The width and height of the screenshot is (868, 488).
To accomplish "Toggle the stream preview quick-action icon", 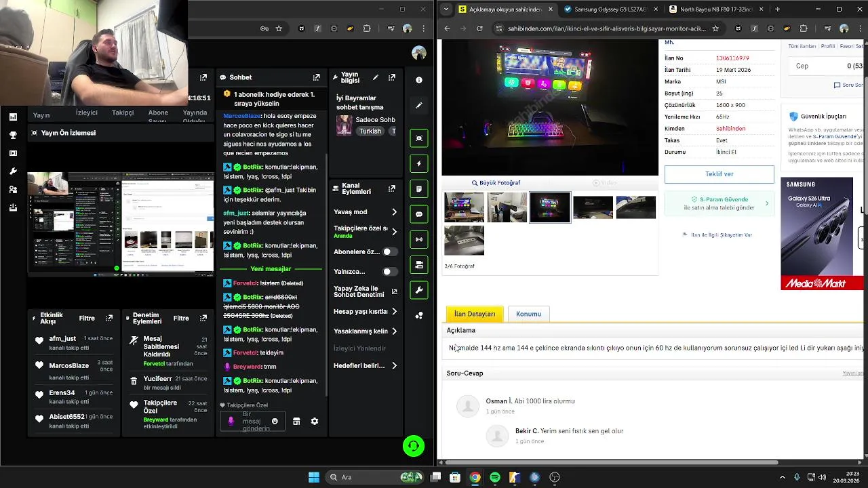I will click(x=419, y=138).
